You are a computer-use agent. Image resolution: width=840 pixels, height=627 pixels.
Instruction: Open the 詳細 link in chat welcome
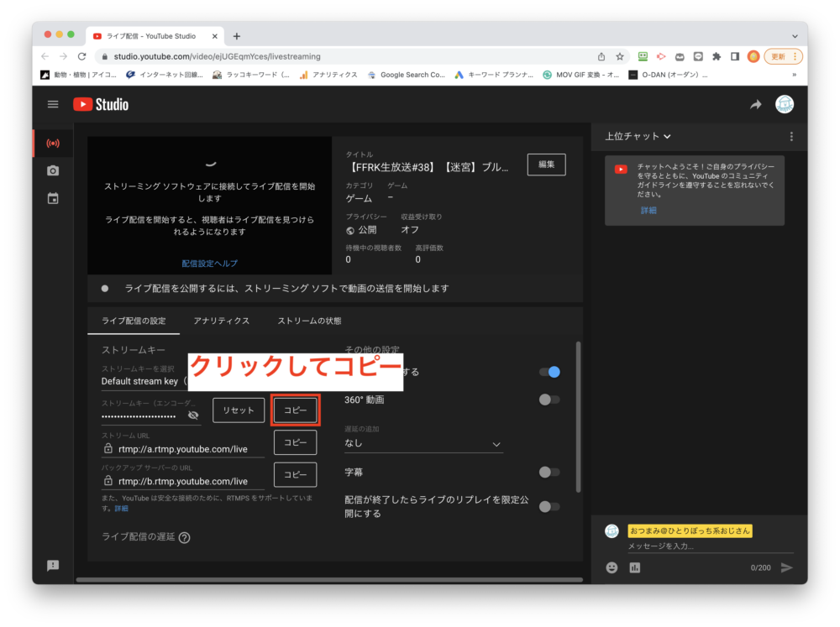click(648, 211)
